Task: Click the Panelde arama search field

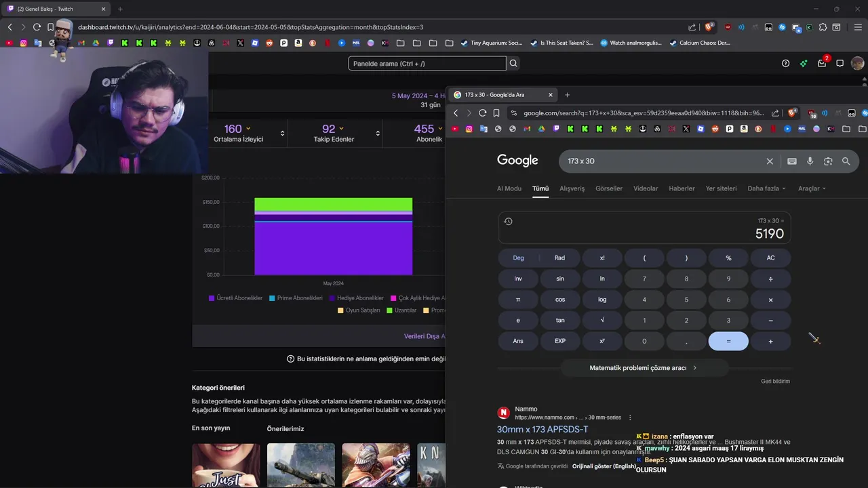Action: (427, 63)
